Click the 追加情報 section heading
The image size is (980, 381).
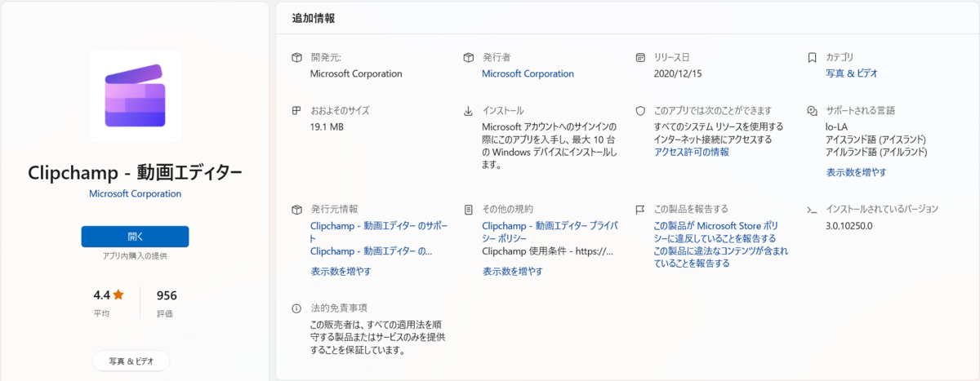(314, 18)
